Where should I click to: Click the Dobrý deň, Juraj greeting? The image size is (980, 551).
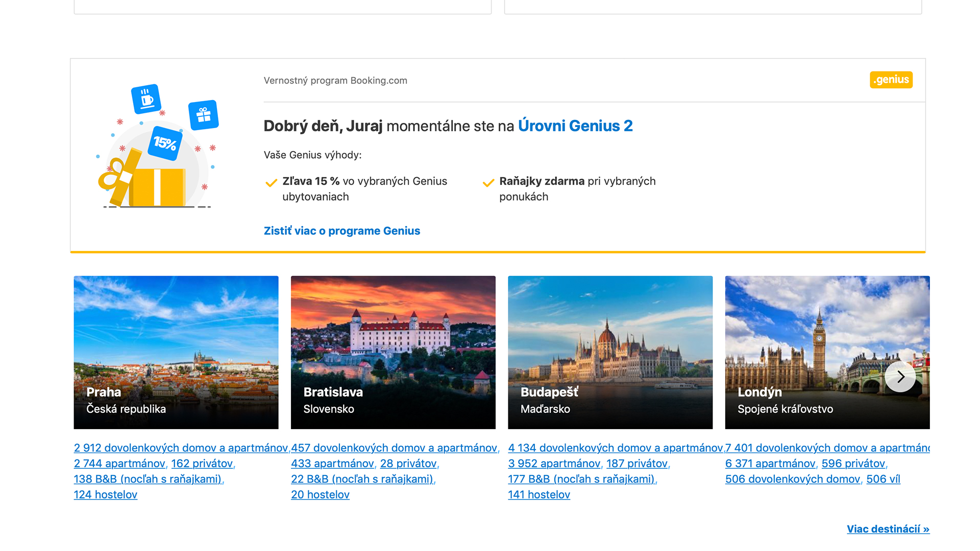pos(323,126)
